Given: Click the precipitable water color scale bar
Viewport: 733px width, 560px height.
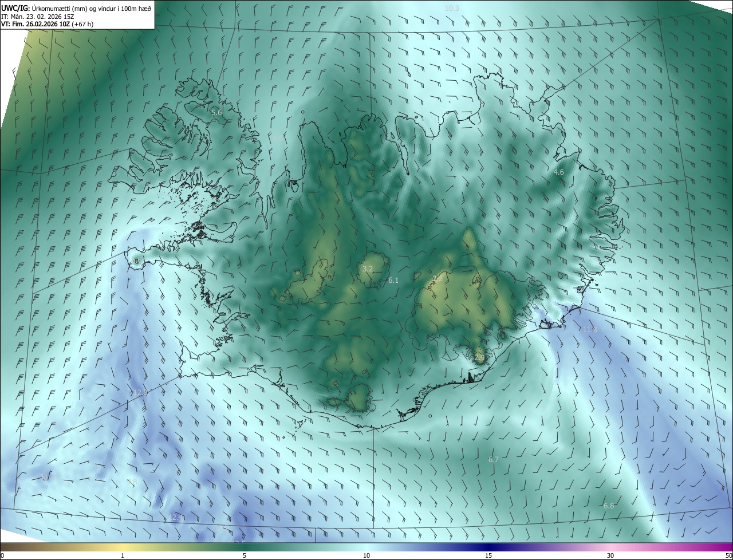Looking at the screenshot, I should [366, 547].
